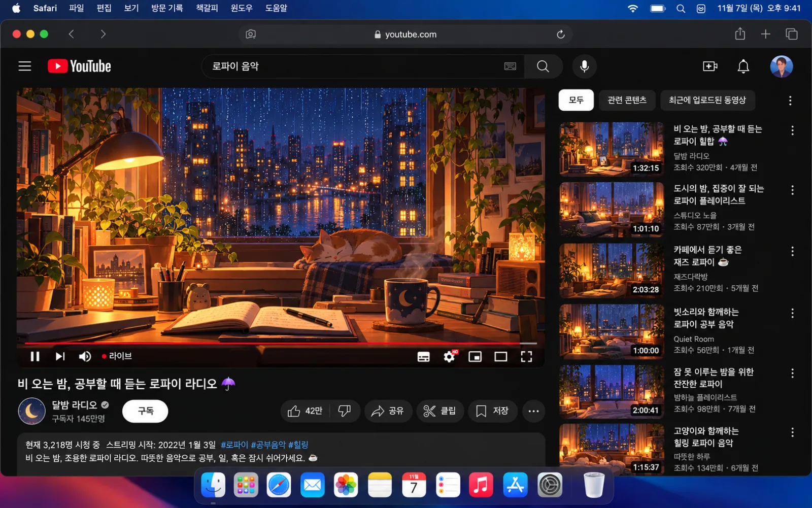Open Safari 책갈피 menu
The image size is (812, 508).
pyautogui.click(x=207, y=8)
